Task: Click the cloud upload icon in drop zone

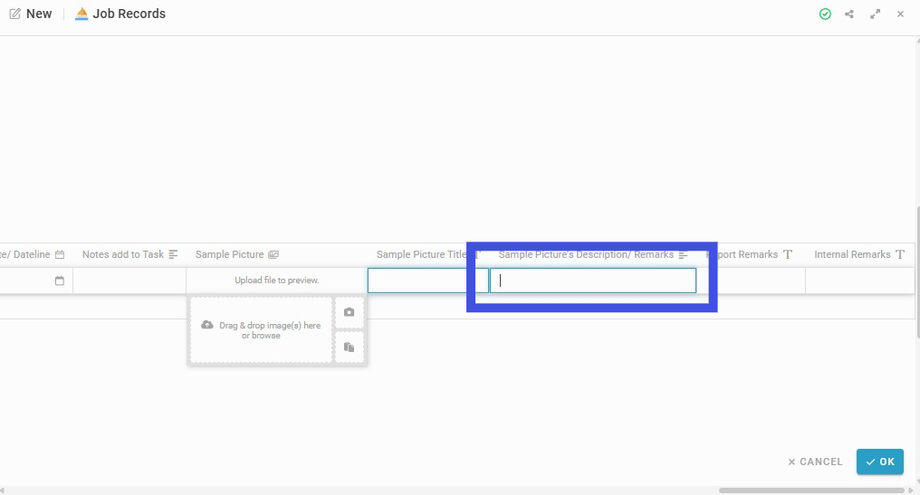Action: pos(207,324)
